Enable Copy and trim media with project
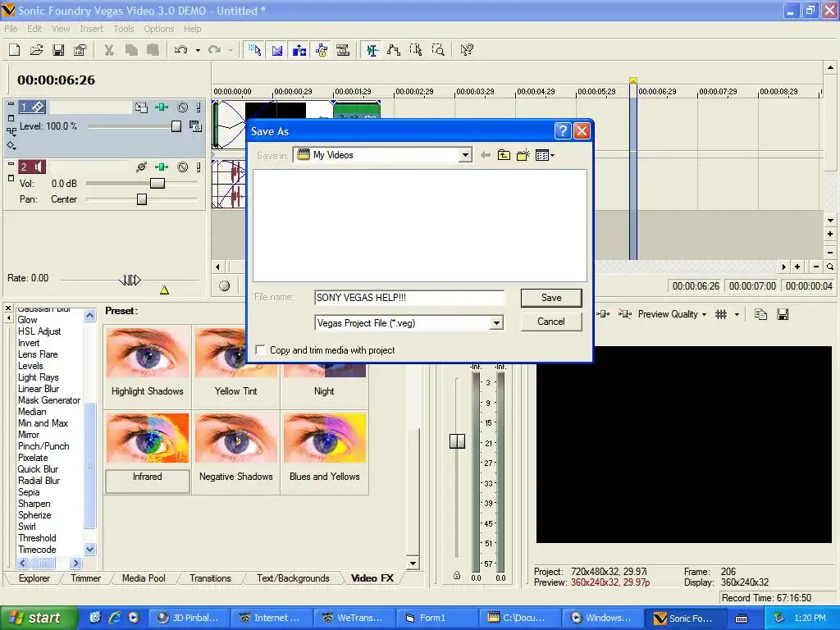 [260, 349]
